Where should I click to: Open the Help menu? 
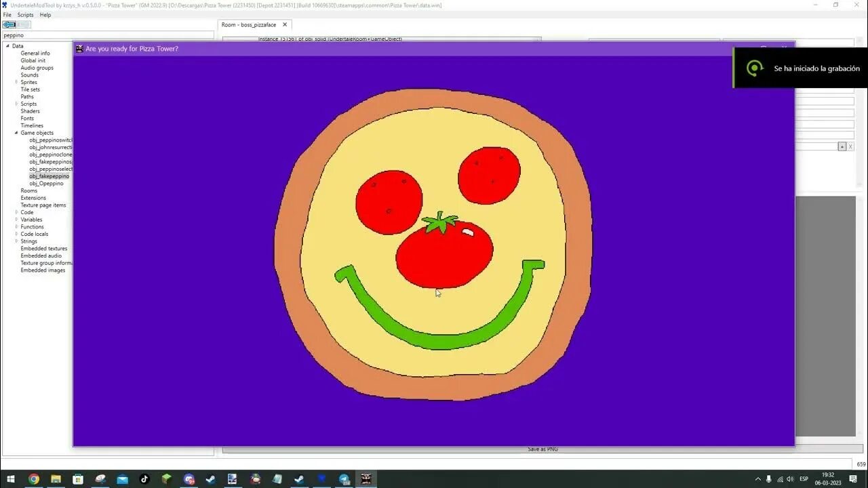click(45, 15)
